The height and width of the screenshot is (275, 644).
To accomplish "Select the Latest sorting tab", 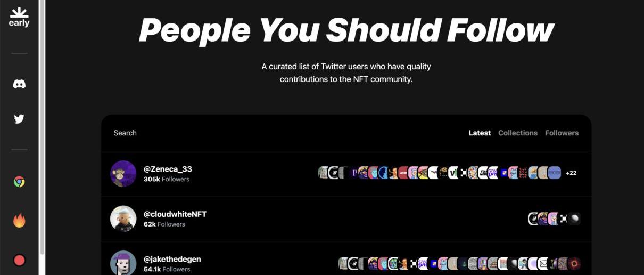I will click(x=480, y=133).
